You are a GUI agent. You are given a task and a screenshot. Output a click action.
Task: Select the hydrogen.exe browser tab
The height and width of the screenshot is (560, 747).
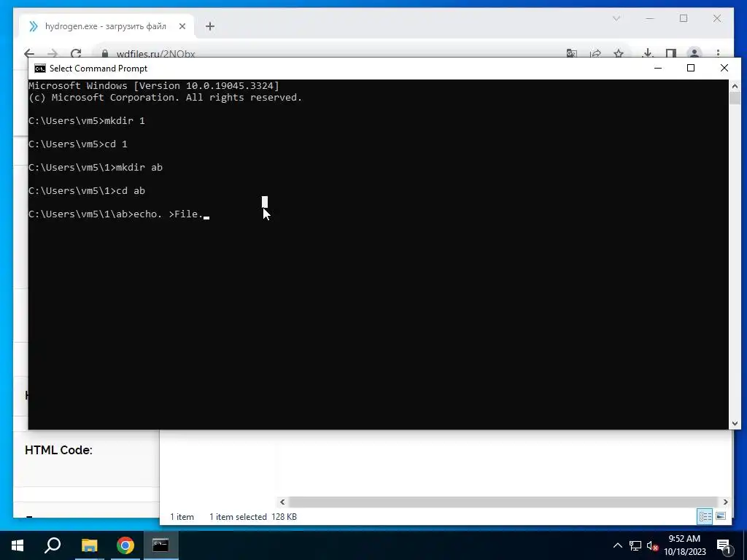coord(107,26)
